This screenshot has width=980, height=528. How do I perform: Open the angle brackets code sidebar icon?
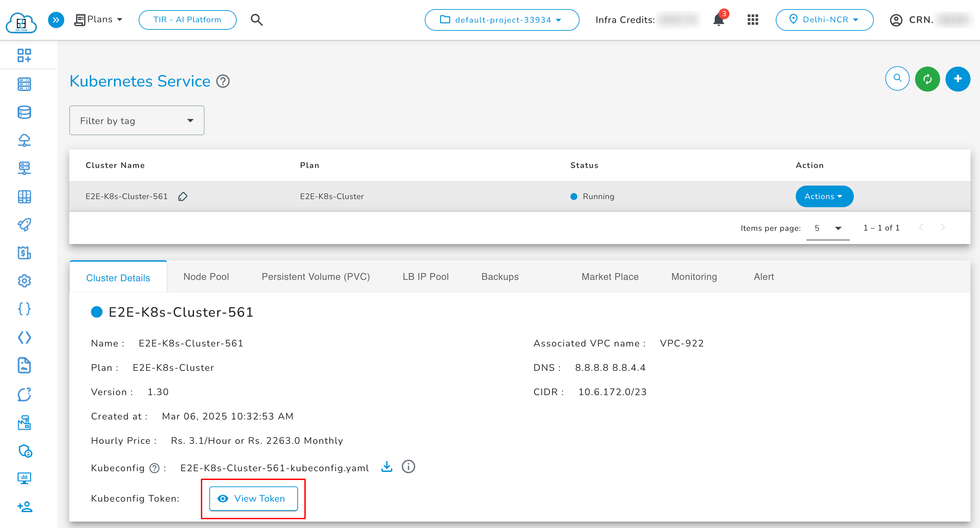(x=24, y=337)
